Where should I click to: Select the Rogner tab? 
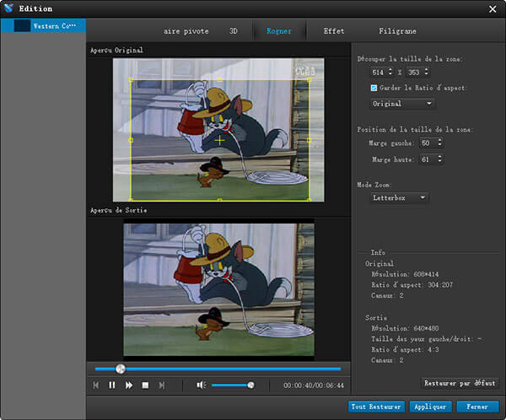(279, 31)
